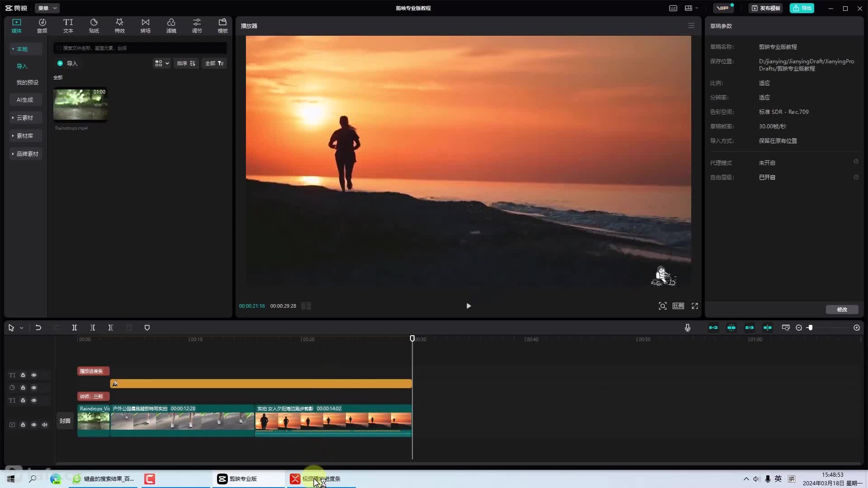Click the timeline zoom out minus icon

pyautogui.click(x=799, y=328)
